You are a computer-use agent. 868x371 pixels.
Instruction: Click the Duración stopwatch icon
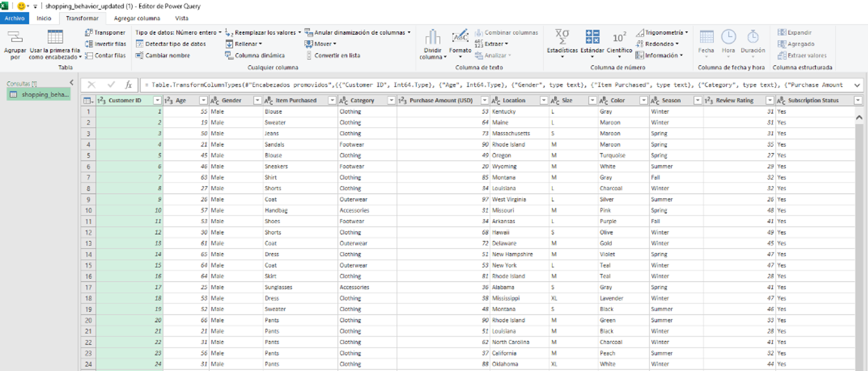coord(753,37)
